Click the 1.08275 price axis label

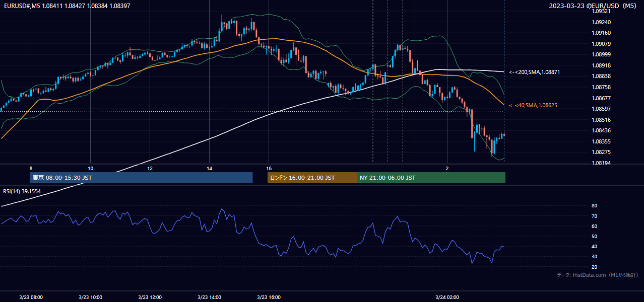pos(601,152)
